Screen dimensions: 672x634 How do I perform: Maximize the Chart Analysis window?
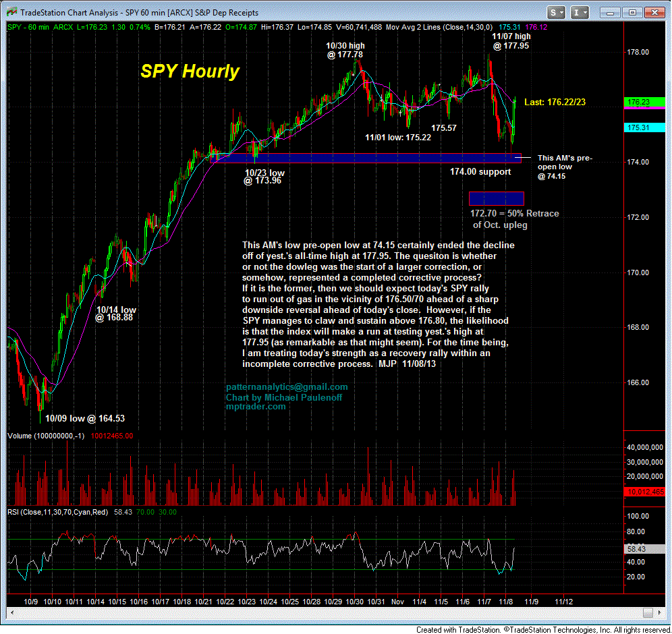pyautogui.click(x=632, y=12)
